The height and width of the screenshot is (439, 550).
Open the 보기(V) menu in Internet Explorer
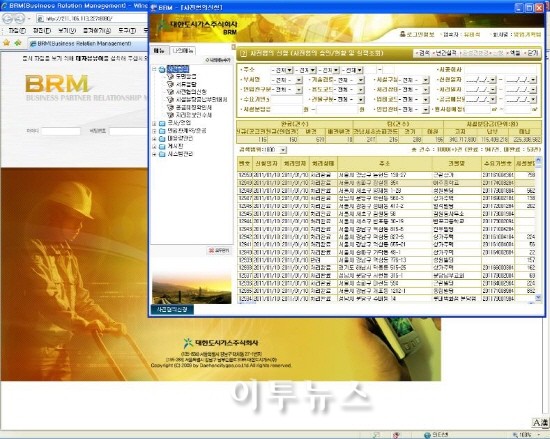click(x=67, y=31)
